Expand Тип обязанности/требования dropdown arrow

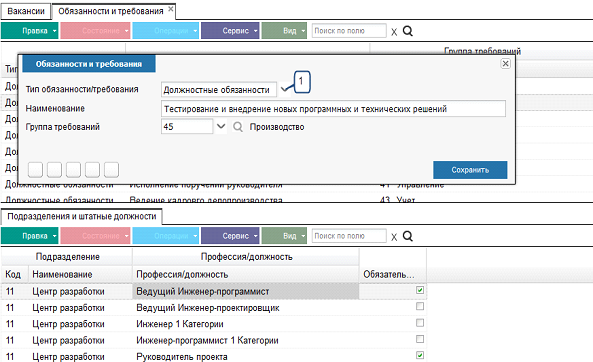pos(286,89)
